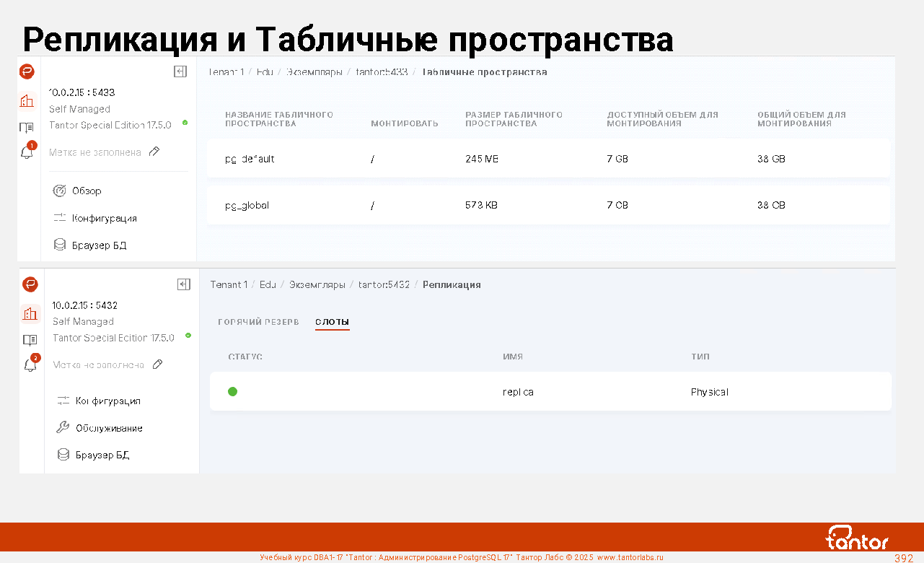
Task: Open Обслуживание in the lower instance menu
Action: click(108, 428)
